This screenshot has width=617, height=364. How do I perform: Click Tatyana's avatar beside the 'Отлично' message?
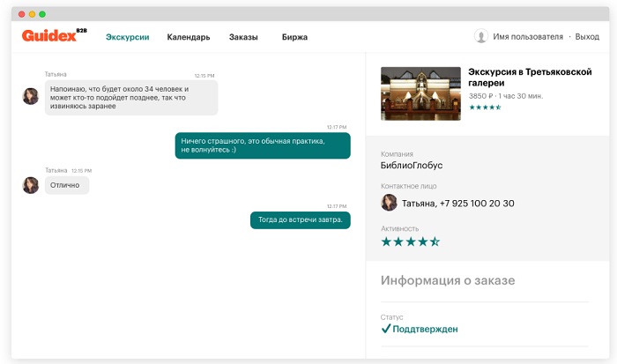31,185
